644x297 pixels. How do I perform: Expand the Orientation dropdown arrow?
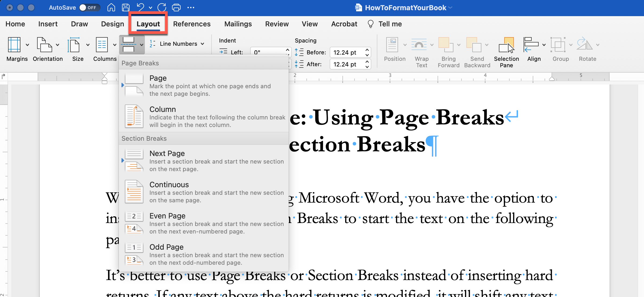(x=58, y=45)
